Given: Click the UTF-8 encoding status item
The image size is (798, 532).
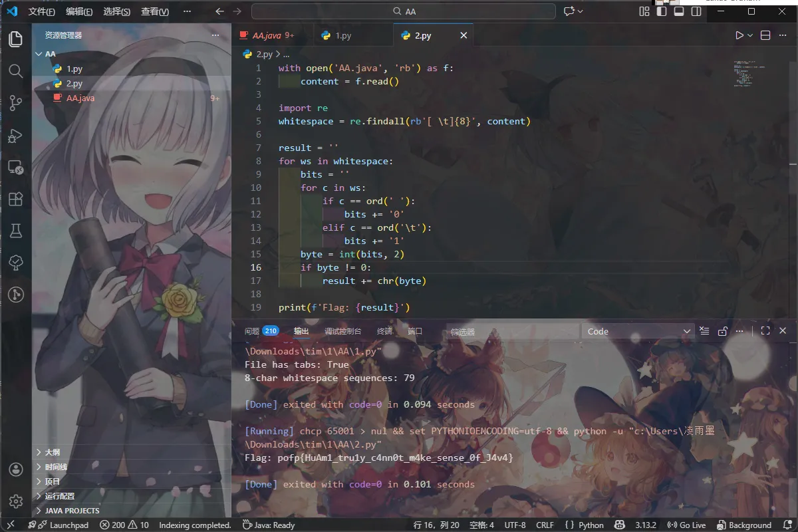Looking at the screenshot, I should 515,525.
